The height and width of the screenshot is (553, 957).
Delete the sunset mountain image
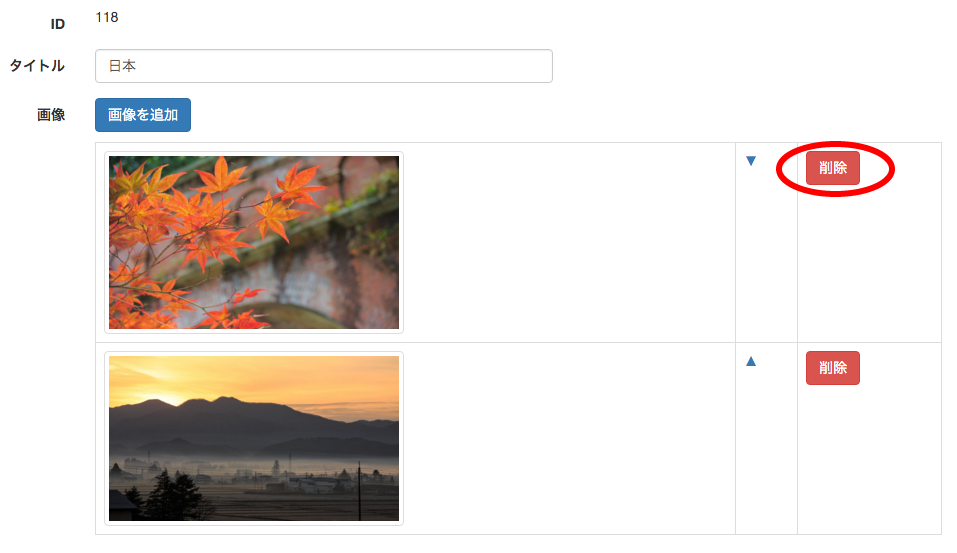832,368
